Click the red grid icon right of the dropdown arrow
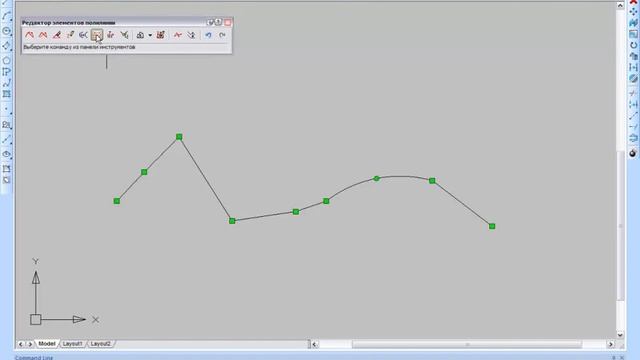The height and width of the screenshot is (360, 640). pos(160,35)
